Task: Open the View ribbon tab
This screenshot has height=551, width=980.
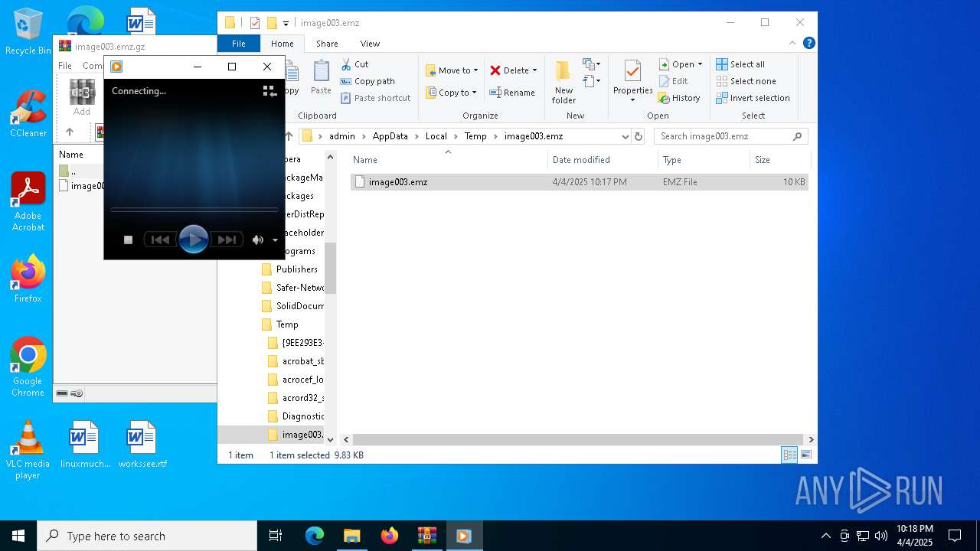Action: coord(370,44)
